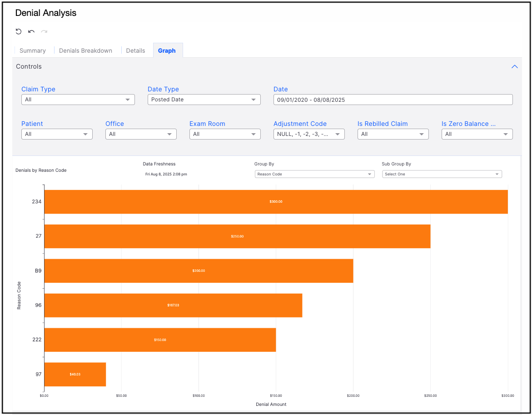Open the Claim Type dropdown
The image size is (532, 415).
click(x=78, y=100)
